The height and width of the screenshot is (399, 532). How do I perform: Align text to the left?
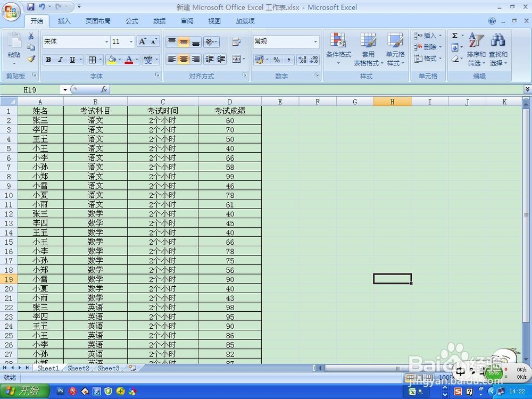point(172,60)
